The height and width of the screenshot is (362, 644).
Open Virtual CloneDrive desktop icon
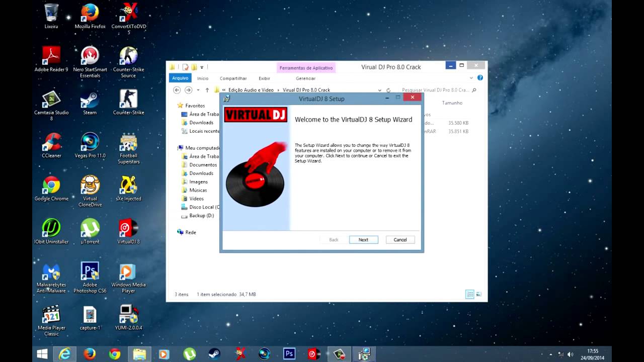tap(90, 191)
